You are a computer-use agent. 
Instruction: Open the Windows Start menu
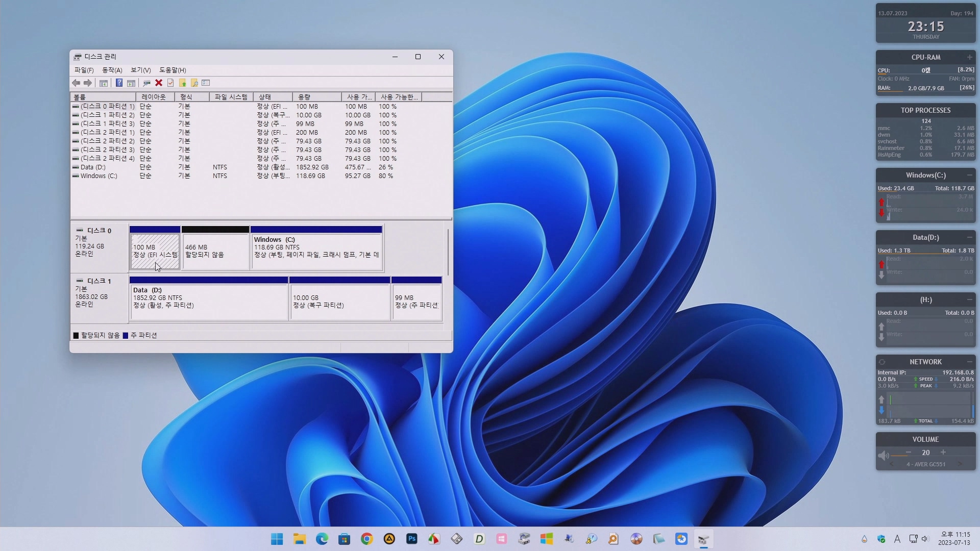tap(277, 539)
